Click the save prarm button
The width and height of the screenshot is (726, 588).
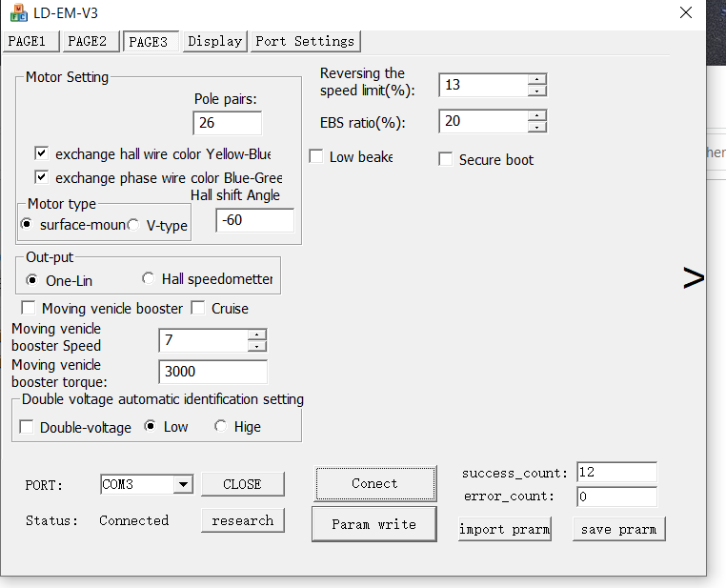pos(618,529)
